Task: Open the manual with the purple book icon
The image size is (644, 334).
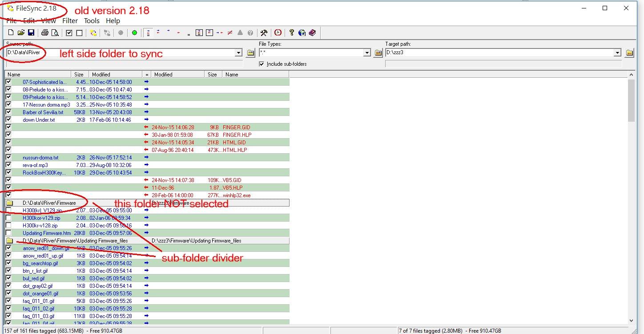Action: [312, 32]
